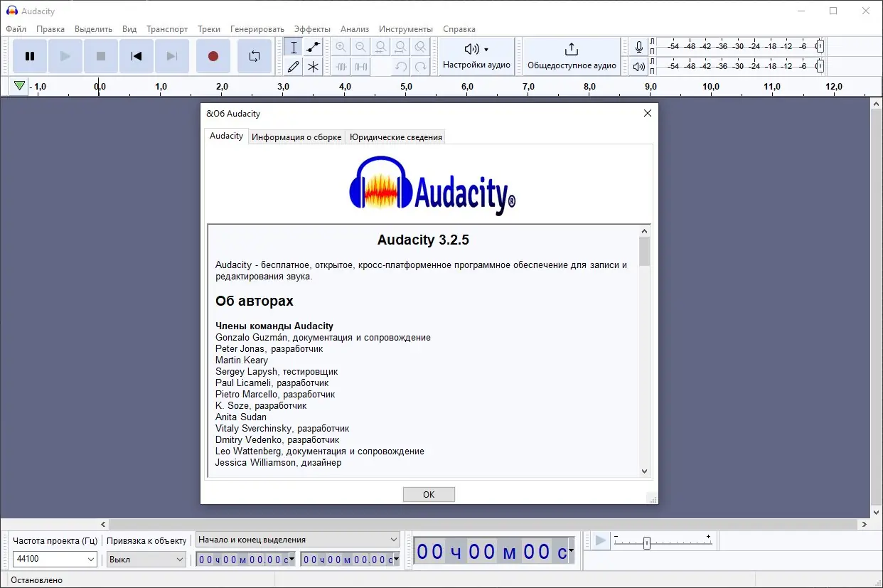The width and height of the screenshot is (883, 588).
Task: Click horizontal scrollbar right arrow
Action: coord(865,524)
